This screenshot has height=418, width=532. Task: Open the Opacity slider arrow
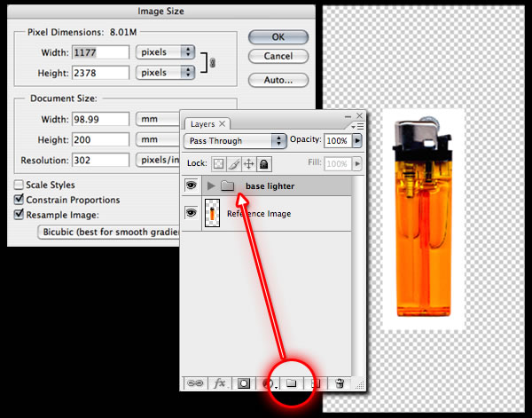357,141
